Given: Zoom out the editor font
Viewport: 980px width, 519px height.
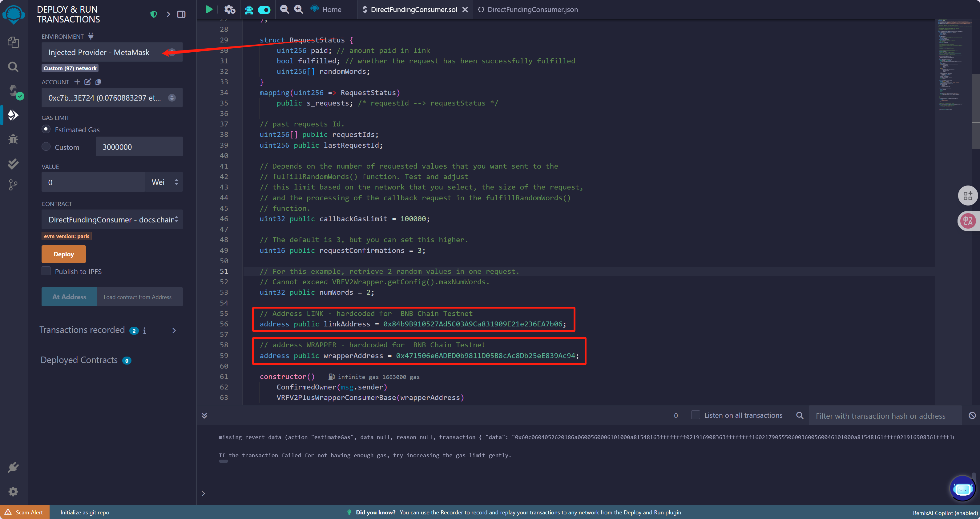Looking at the screenshot, I should 284,9.
